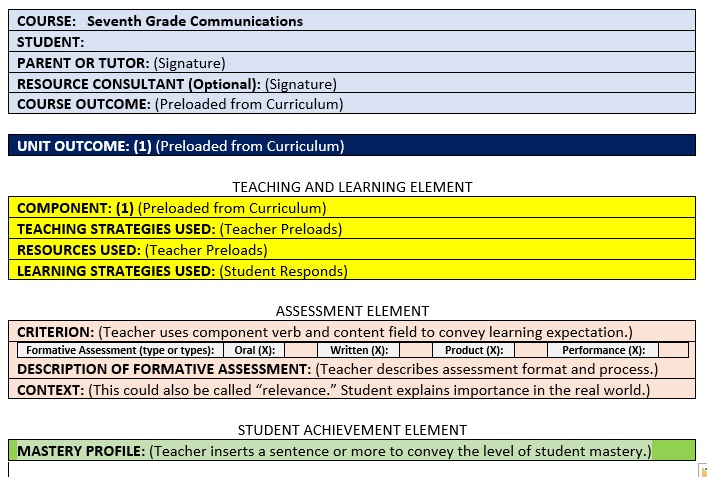The height and width of the screenshot is (477, 707).
Task: Select the ASSESSMENT ELEMENT heading text
Action: [352, 311]
